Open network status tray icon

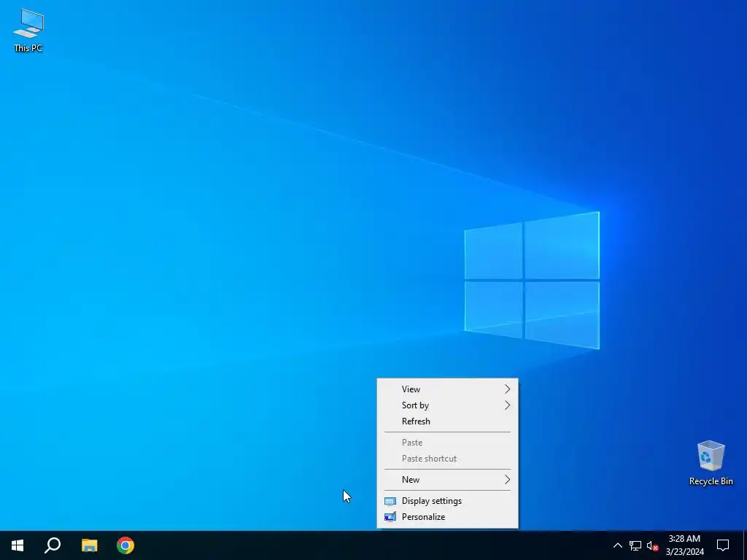tap(635, 545)
